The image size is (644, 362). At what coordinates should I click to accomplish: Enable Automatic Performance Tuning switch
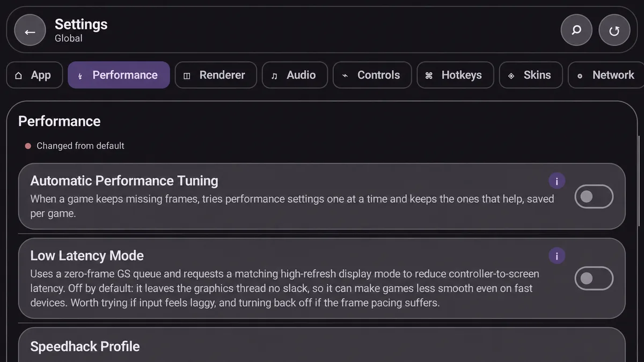coord(594,196)
